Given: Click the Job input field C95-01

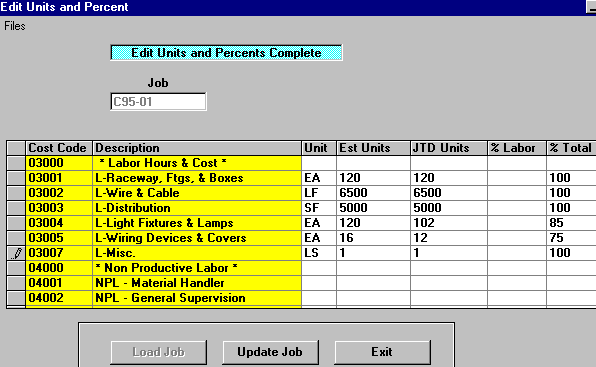Looking at the screenshot, I should coord(159,102).
